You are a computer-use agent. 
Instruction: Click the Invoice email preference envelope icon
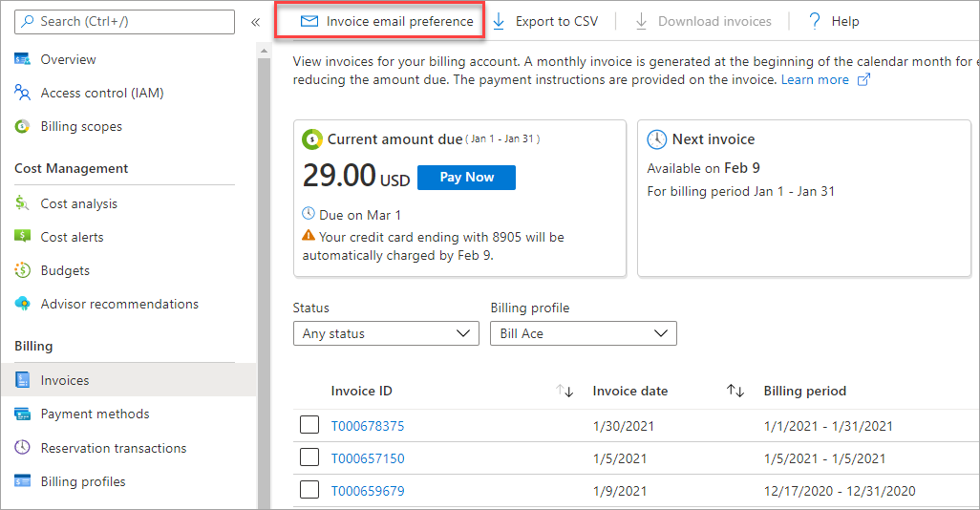(309, 21)
